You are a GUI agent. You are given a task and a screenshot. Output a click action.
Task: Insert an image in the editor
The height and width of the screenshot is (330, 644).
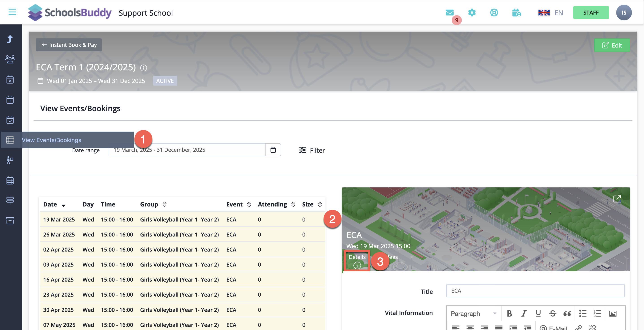click(x=613, y=313)
